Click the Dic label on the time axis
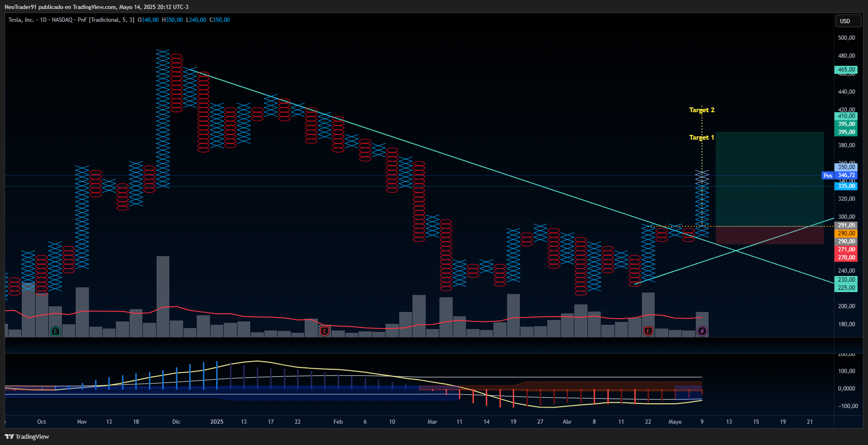 coord(176,422)
